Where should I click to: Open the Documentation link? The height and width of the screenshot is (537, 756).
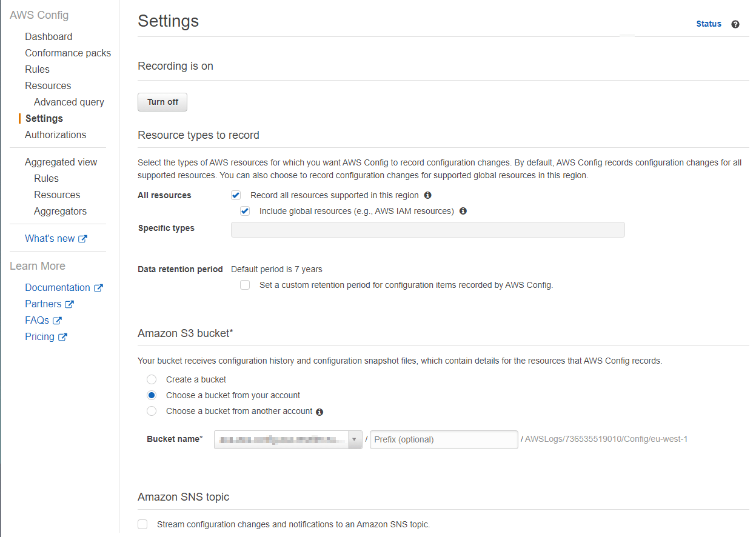[58, 288]
